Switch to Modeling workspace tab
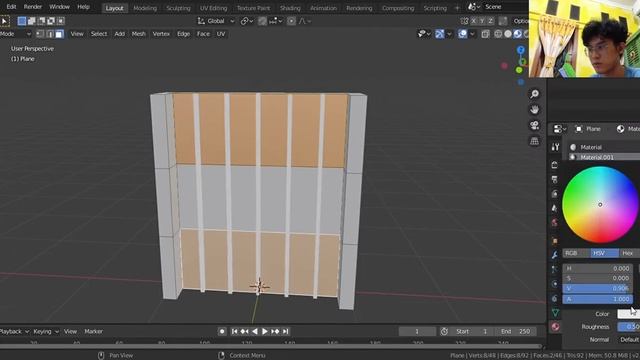Image resolution: width=640 pixels, height=360 pixels. [x=145, y=8]
